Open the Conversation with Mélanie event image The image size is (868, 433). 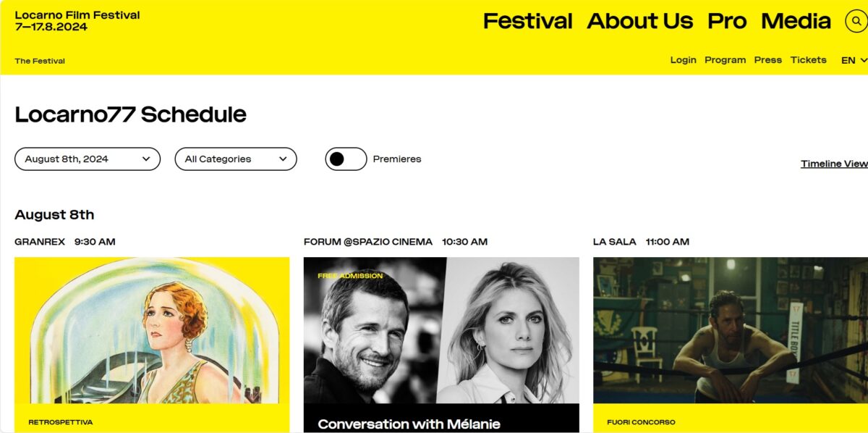click(x=441, y=330)
